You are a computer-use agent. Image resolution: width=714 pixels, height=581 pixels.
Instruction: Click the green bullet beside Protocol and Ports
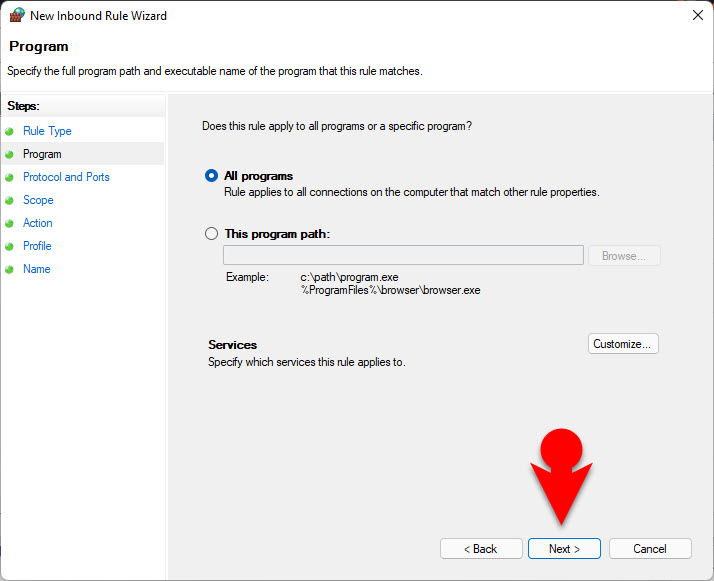(x=10, y=177)
